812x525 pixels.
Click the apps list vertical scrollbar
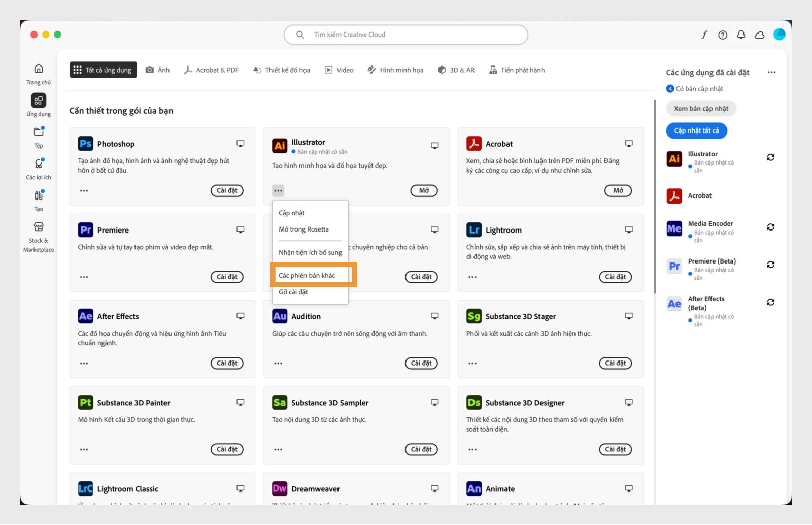click(655, 196)
